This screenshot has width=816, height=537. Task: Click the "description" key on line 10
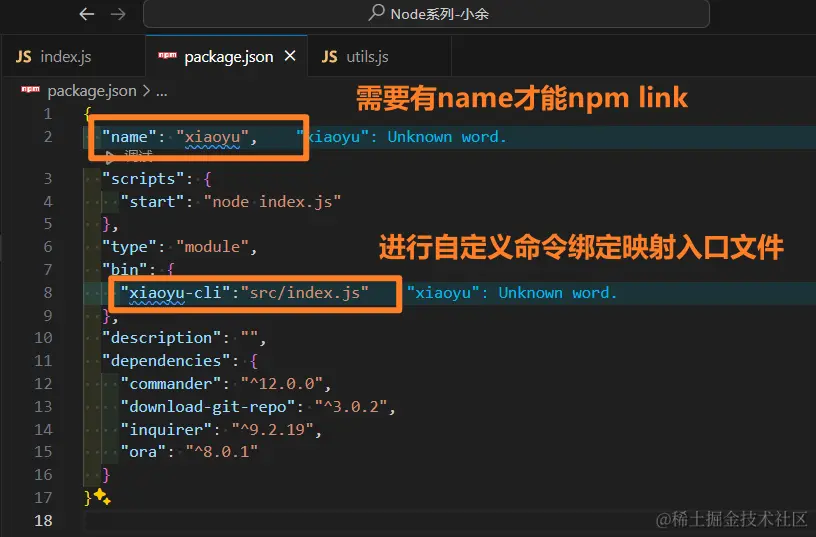click(162, 338)
